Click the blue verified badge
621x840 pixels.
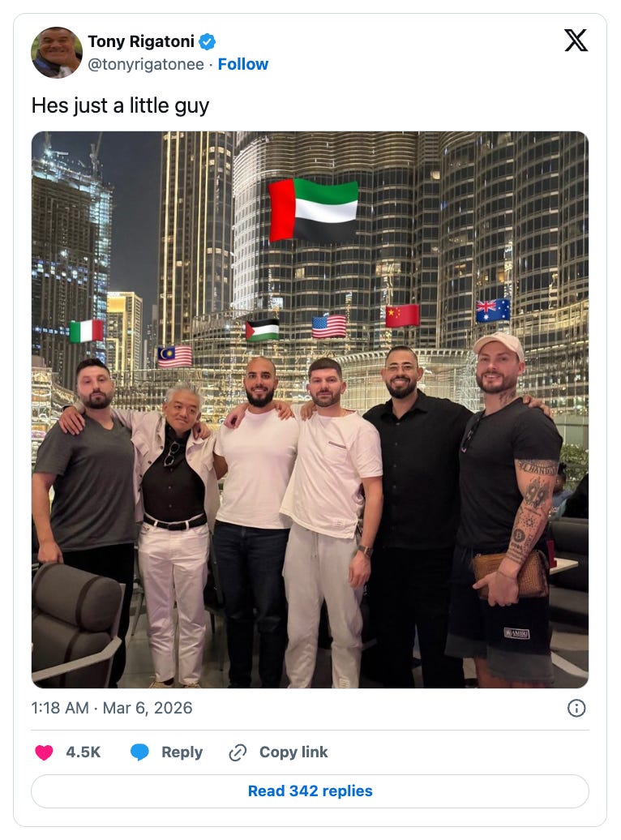[208, 41]
